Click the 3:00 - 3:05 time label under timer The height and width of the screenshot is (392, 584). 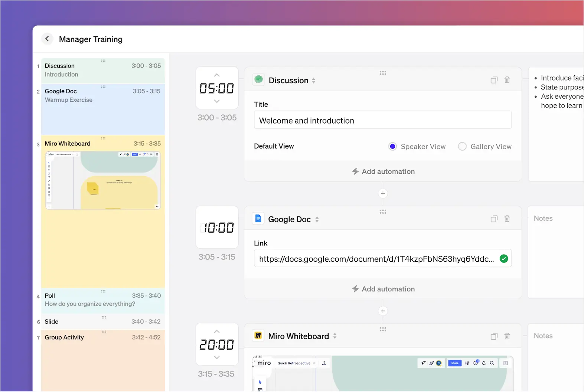point(217,117)
